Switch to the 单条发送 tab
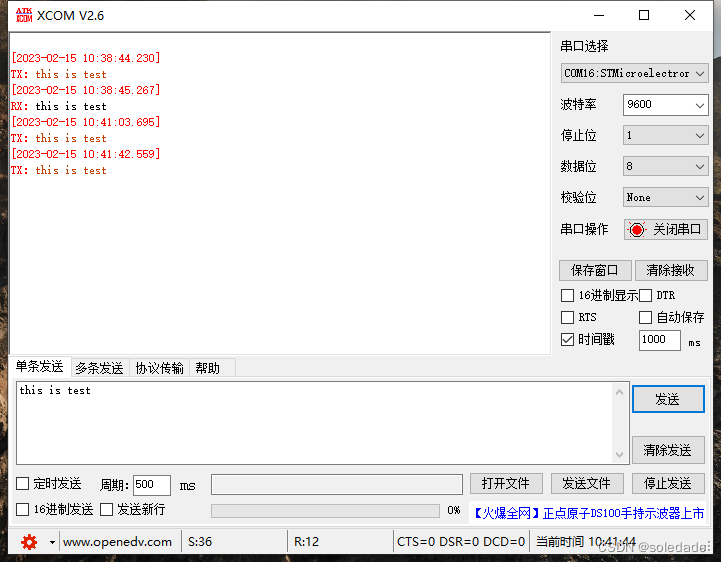721x562 pixels. pos(40,367)
